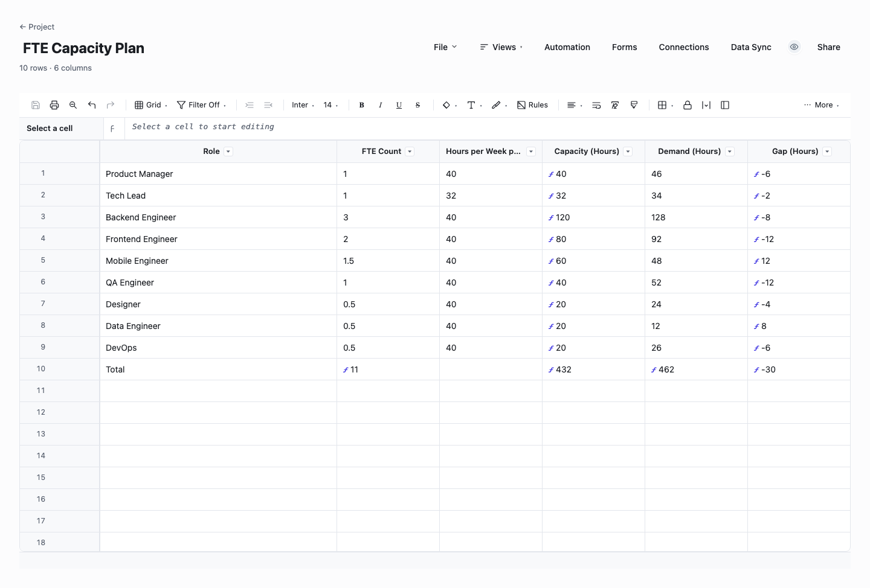Open the Automation menu item

click(567, 47)
